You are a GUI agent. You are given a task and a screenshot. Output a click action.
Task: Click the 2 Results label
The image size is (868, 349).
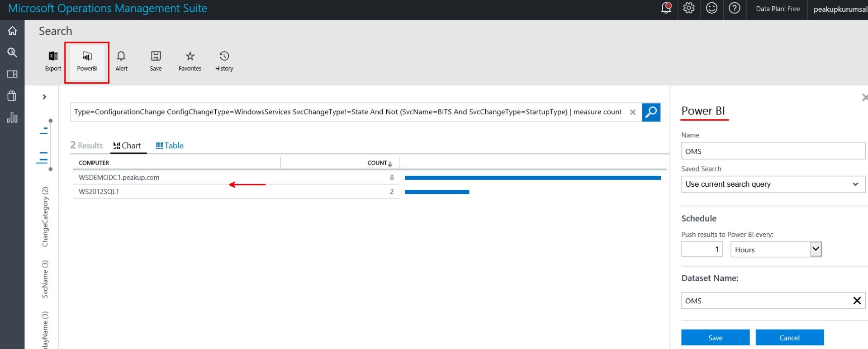[86, 146]
